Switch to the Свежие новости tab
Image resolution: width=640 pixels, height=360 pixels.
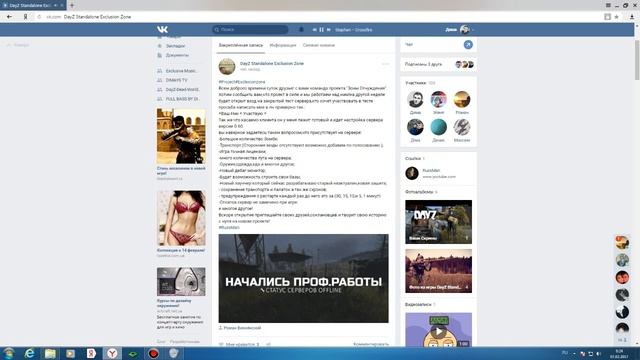click(319, 45)
